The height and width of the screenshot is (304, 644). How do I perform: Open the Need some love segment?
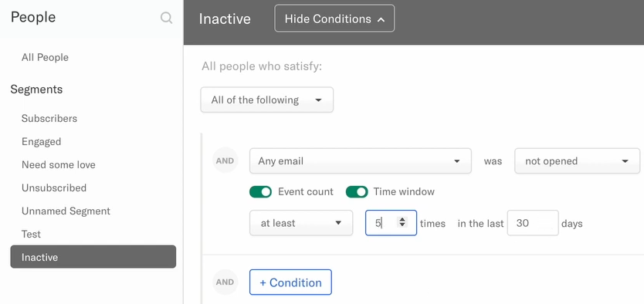(59, 165)
